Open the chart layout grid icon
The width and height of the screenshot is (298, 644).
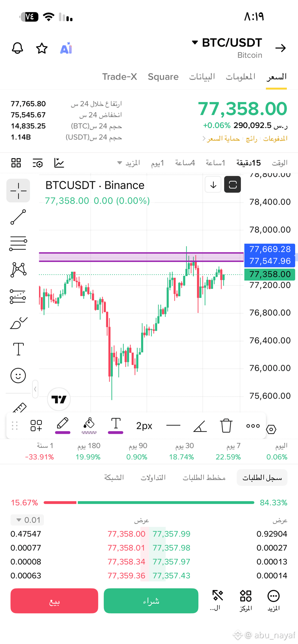click(16, 163)
